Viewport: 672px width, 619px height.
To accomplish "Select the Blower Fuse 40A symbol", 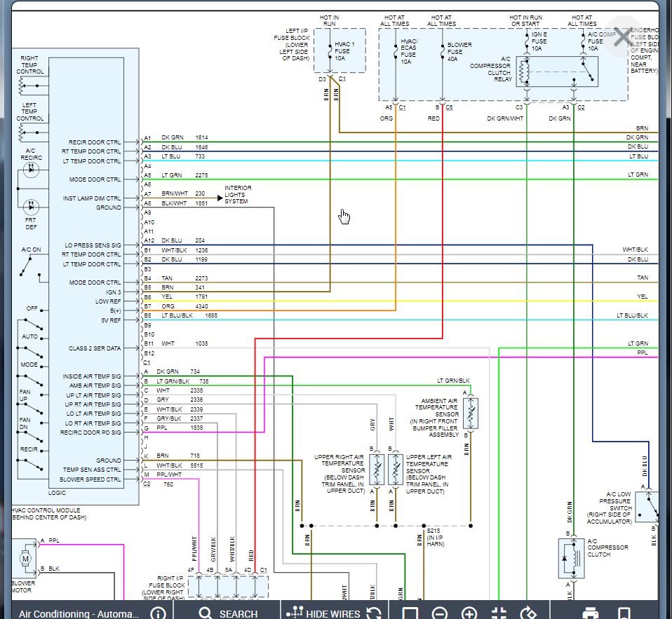I will (442, 53).
